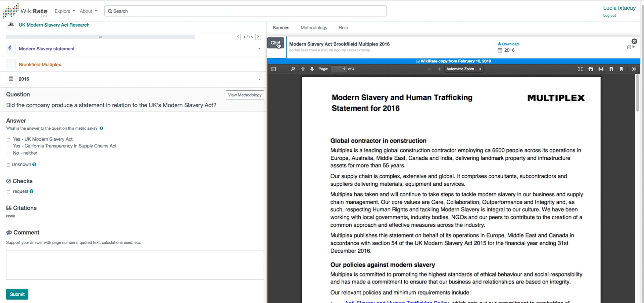Open find-in-document magnifier in PDF toolbar
This screenshot has height=303, width=644.
pyautogui.click(x=293, y=69)
